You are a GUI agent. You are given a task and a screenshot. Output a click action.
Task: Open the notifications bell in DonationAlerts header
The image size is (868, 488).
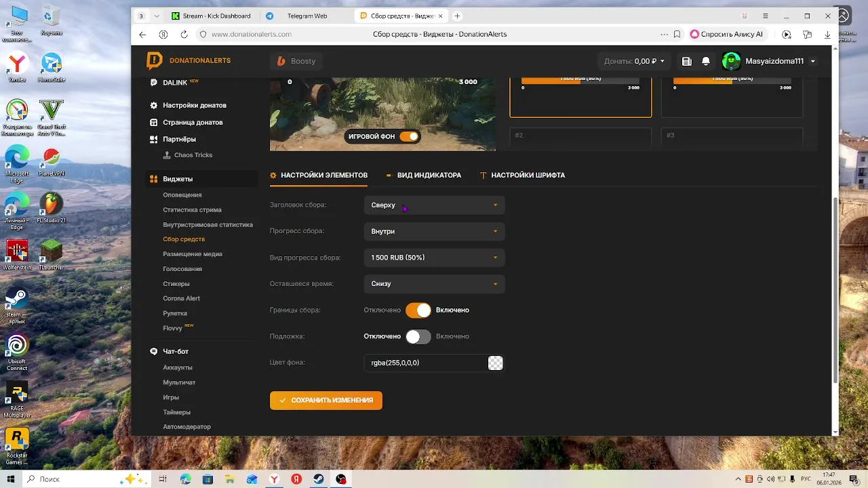pos(706,61)
